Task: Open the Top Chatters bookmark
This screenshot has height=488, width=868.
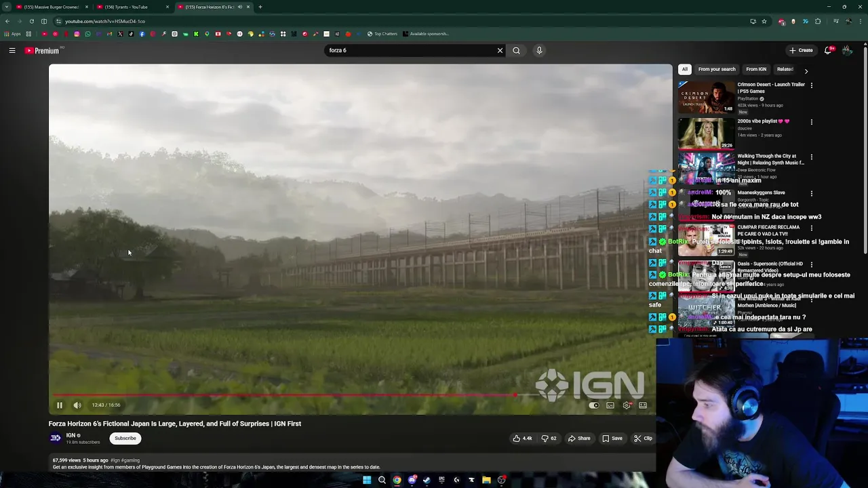Action: pyautogui.click(x=382, y=34)
